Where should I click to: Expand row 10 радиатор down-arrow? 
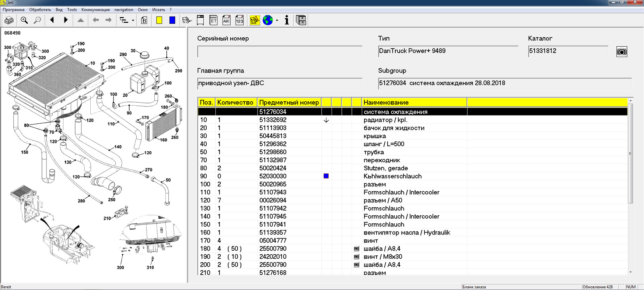[x=326, y=120]
